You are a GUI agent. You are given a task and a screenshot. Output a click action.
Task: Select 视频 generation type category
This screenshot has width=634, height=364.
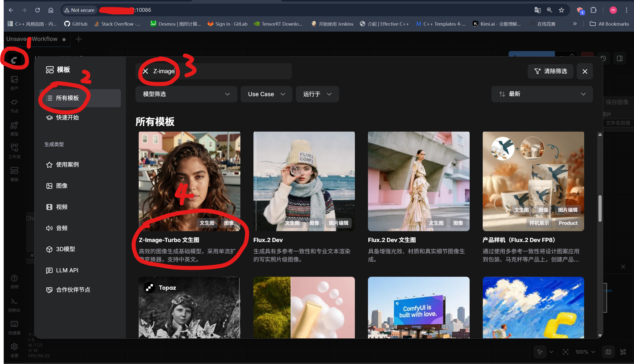pyautogui.click(x=61, y=207)
